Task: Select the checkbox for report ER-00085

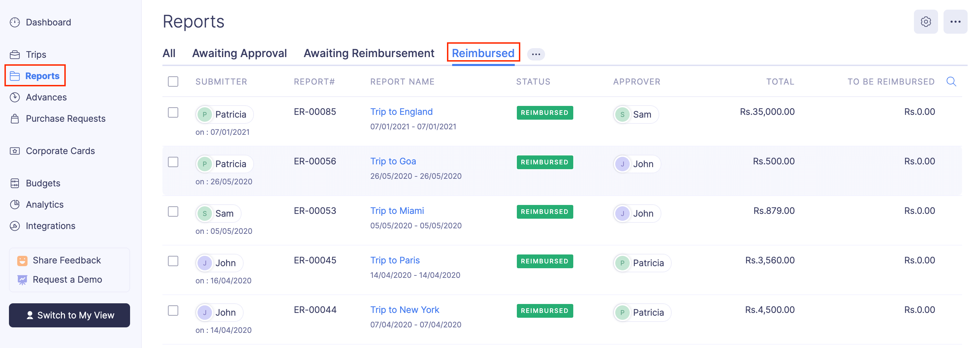Action: click(x=173, y=112)
